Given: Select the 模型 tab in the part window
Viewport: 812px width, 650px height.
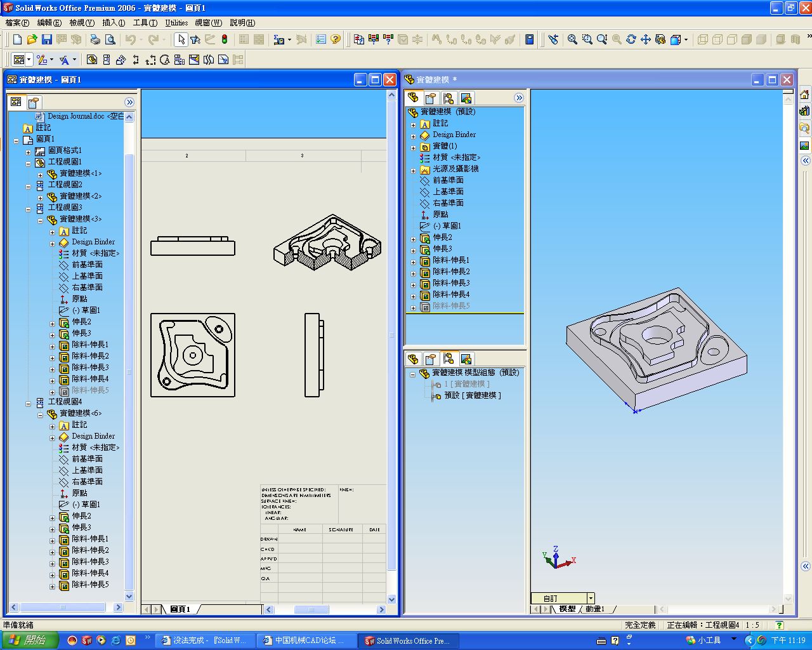Looking at the screenshot, I should click(x=567, y=609).
